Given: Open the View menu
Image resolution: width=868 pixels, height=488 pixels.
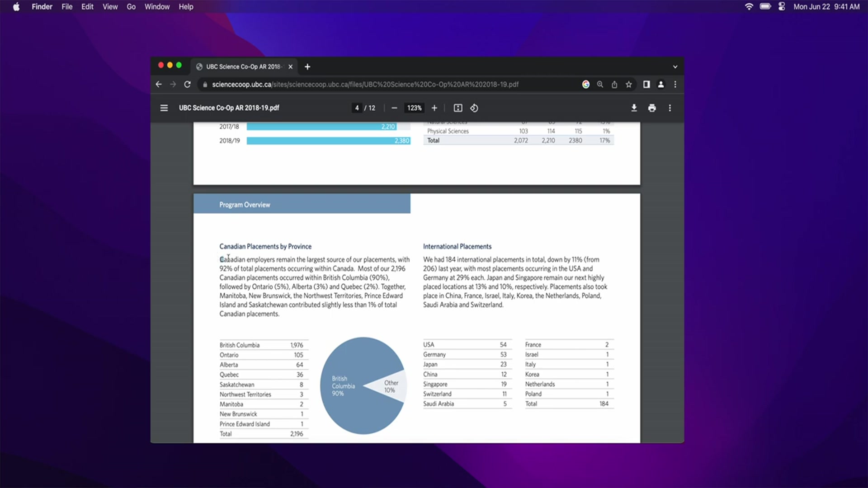Looking at the screenshot, I should pos(110,7).
